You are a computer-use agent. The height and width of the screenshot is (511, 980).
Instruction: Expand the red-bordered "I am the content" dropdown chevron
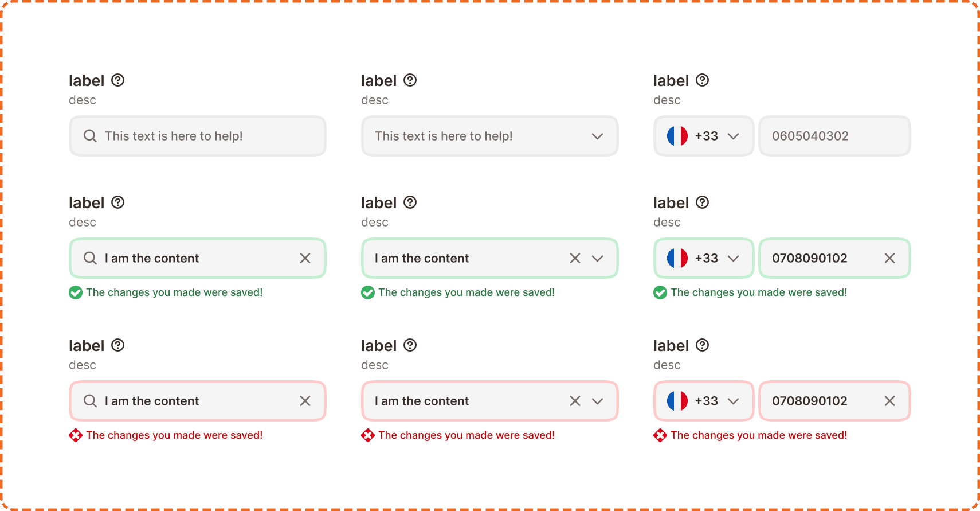pos(597,401)
